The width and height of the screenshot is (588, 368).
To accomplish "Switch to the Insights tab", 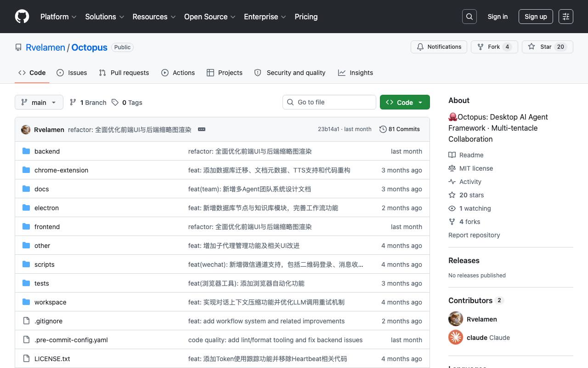I will [x=356, y=73].
